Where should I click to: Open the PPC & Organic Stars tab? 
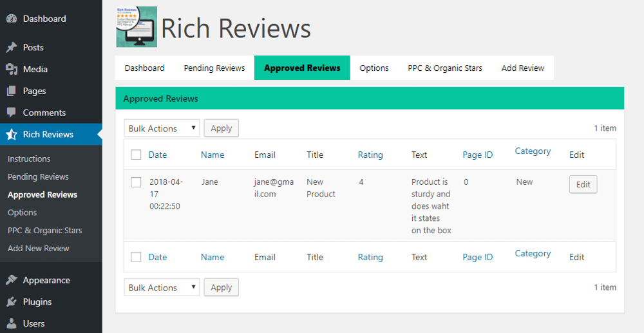(x=445, y=68)
